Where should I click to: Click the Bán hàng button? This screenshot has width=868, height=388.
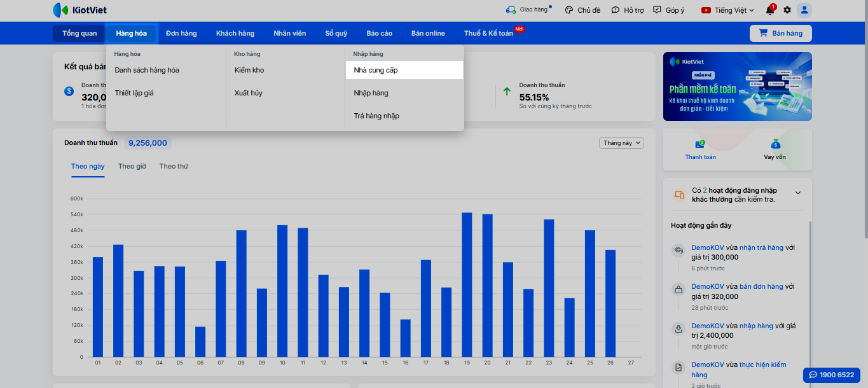click(x=780, y=33)
